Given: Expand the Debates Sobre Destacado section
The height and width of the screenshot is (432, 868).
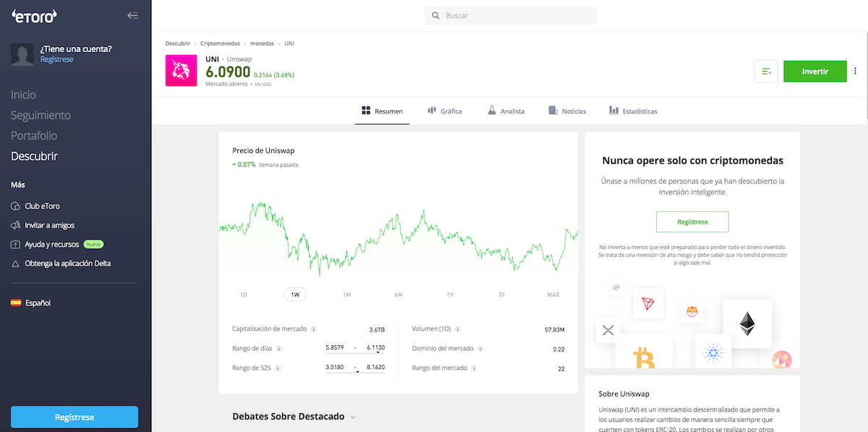Looking at the screenshot, I should point(352,417).
